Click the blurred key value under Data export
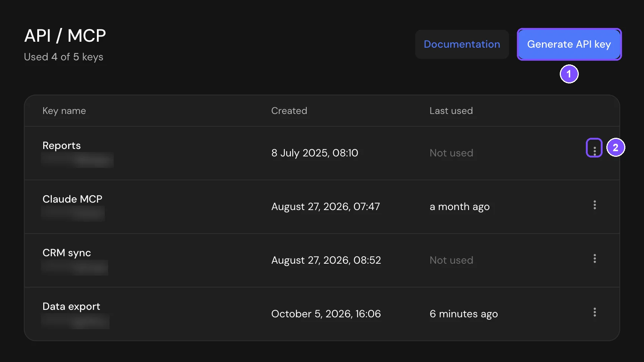The width and height of the screenshot is (644, 362). pyautogui.click(x=75, y=321)
